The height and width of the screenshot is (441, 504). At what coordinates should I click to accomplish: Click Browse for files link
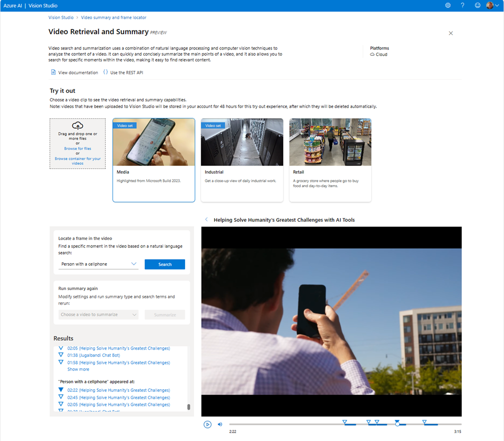[x=78, y=148]
